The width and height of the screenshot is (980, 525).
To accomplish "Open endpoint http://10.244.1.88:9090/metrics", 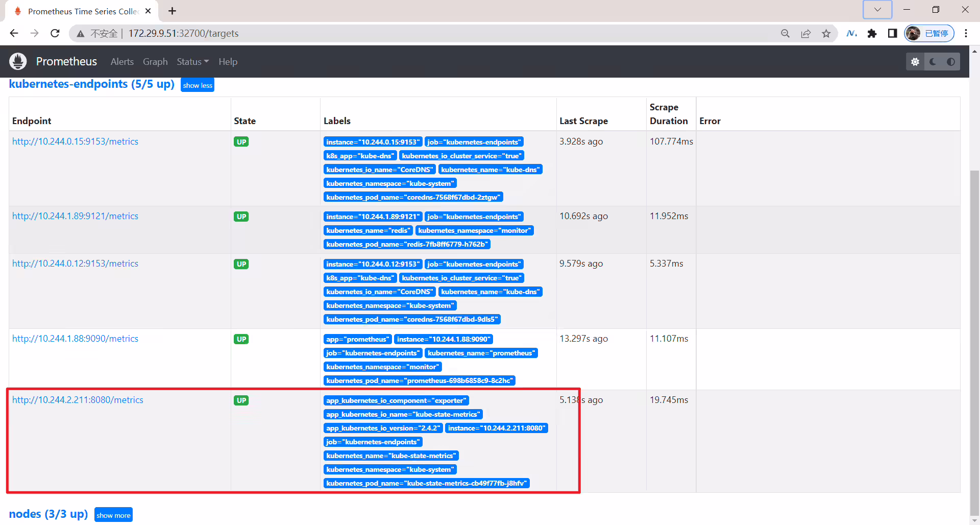I will tap(75, 339).
